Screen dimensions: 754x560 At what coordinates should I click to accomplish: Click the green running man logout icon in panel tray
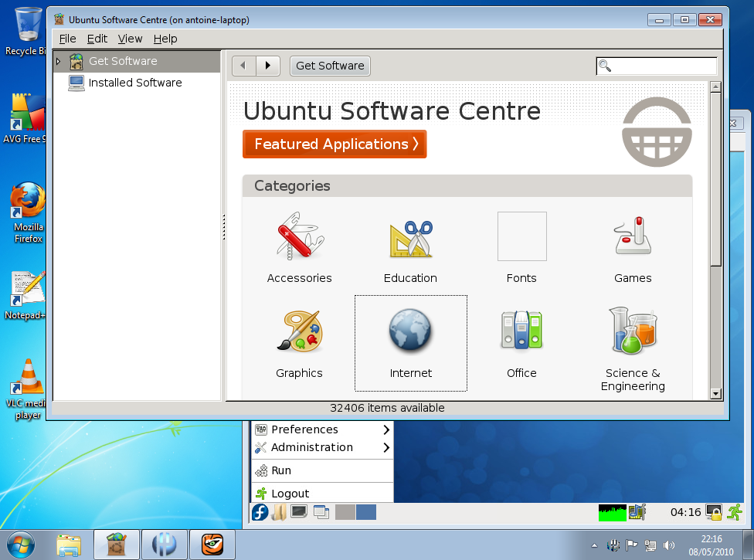735,512
